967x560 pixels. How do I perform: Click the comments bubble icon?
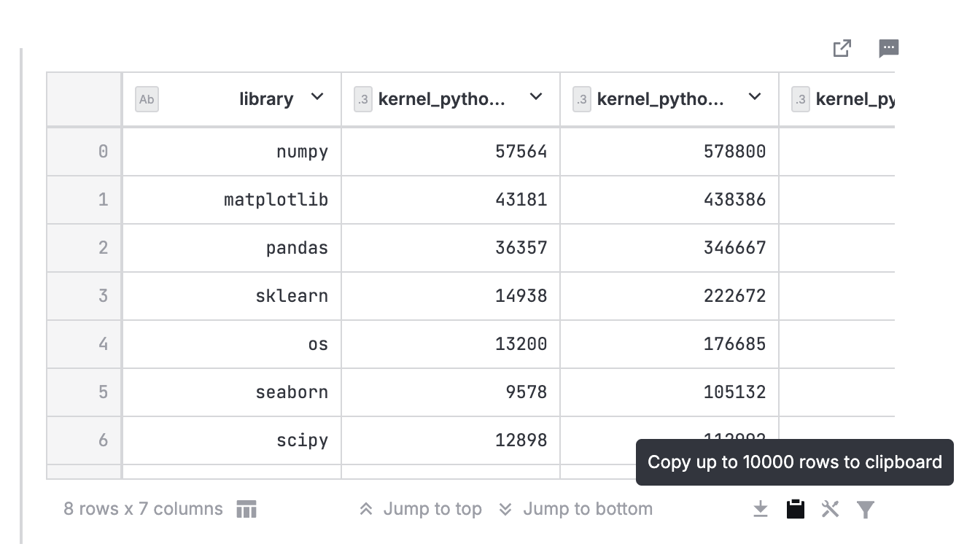pyautogui.click(x=889, y=48)
